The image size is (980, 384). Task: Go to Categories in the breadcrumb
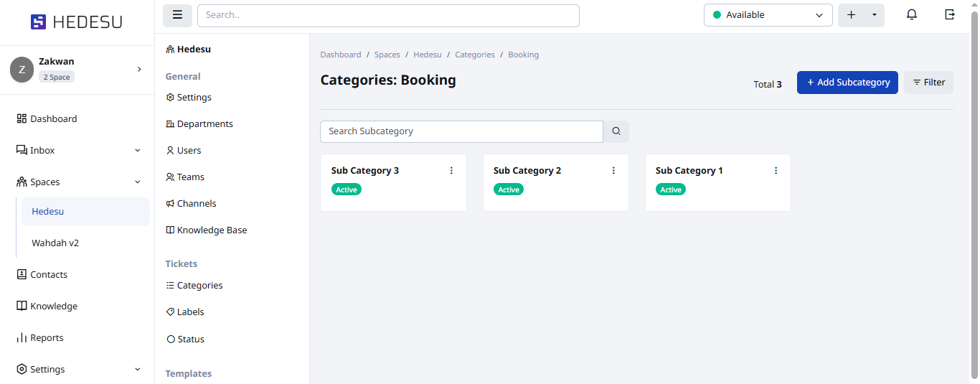[475, 55]
